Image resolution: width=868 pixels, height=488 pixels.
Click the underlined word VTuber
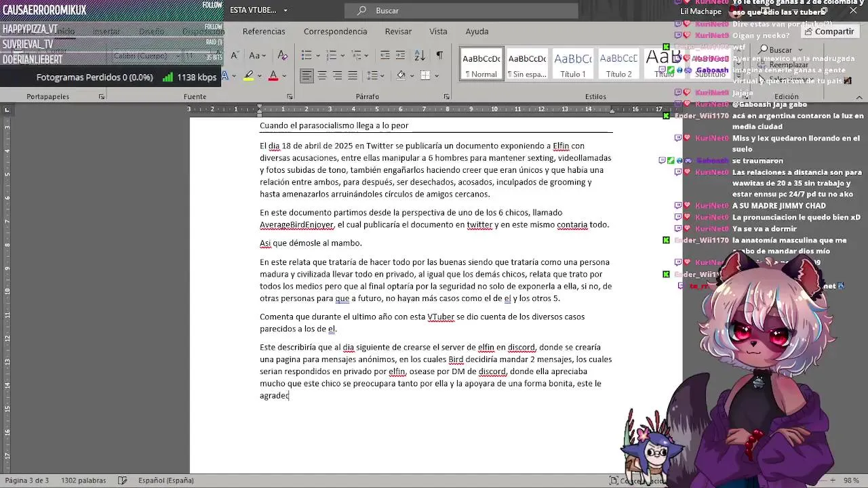click(x=441, y=317)
